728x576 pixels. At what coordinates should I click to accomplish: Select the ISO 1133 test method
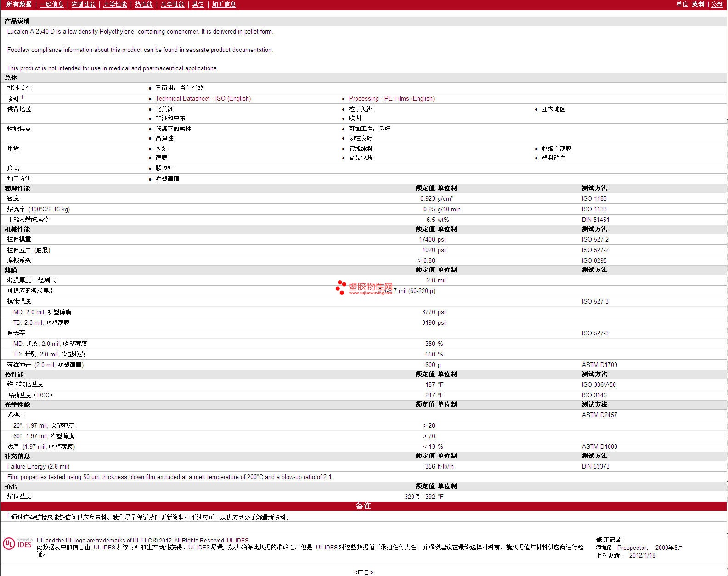pos(594,209)
